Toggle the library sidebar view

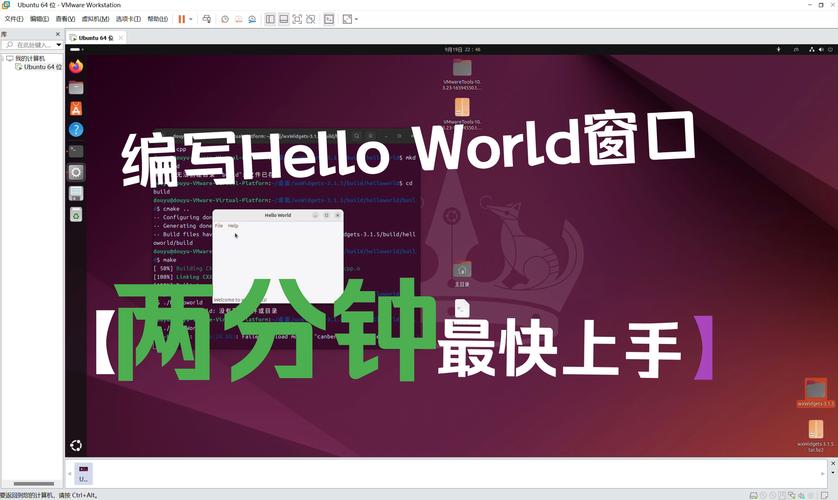point(270,19)
